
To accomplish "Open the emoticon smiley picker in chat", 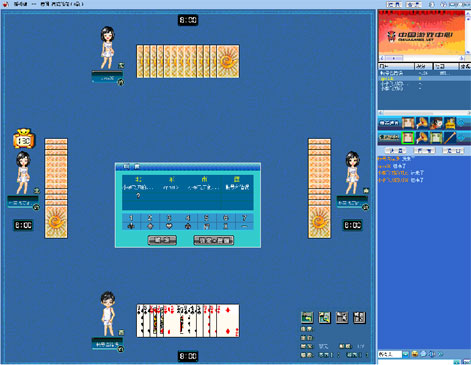I will [415, 354].
